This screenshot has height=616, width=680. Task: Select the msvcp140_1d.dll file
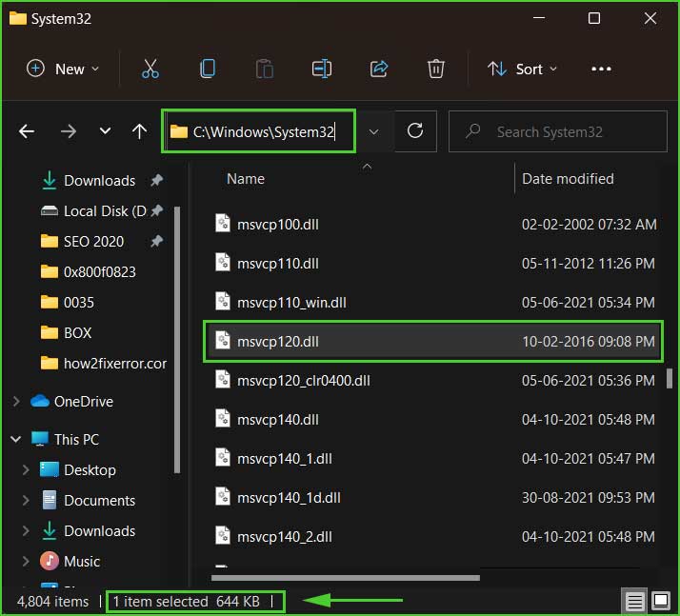click(289, 498)
